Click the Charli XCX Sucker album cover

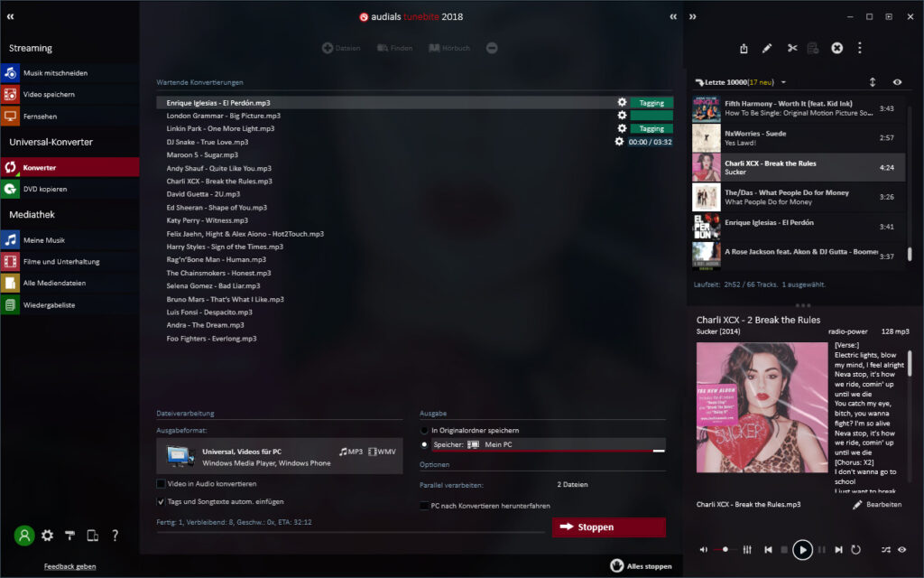763,406
